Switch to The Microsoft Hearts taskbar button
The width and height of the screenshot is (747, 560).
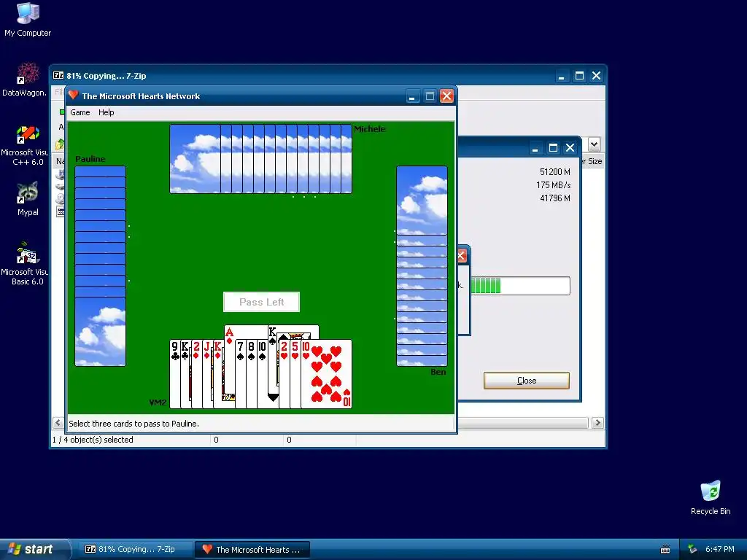click(x=252, y=550)
